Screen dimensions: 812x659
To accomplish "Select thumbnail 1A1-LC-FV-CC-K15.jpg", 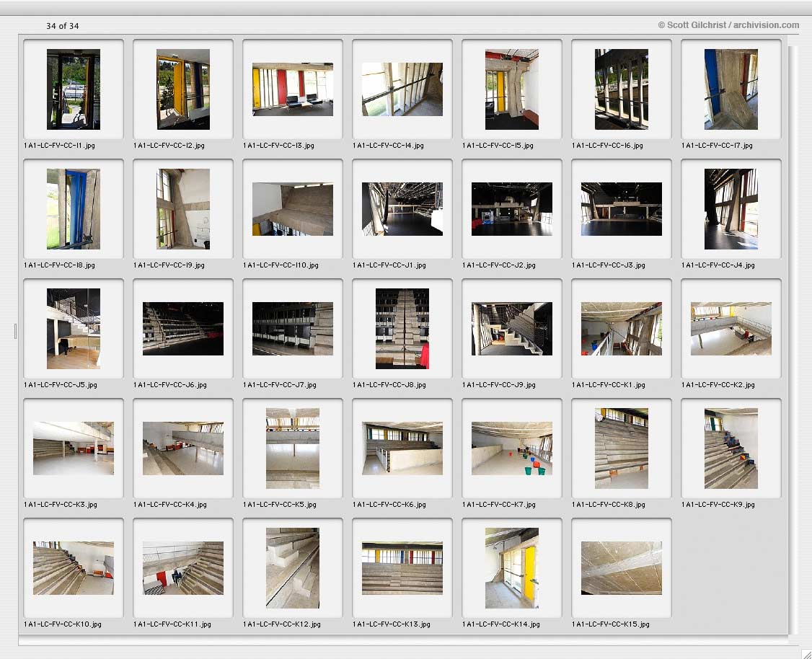I will (622, 568).
